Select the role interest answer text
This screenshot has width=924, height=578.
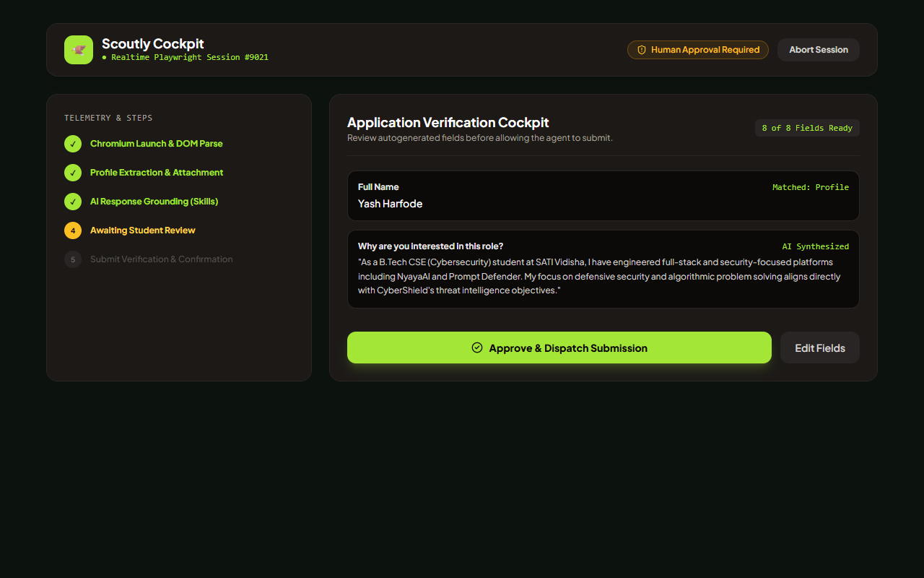click(599, 276)
